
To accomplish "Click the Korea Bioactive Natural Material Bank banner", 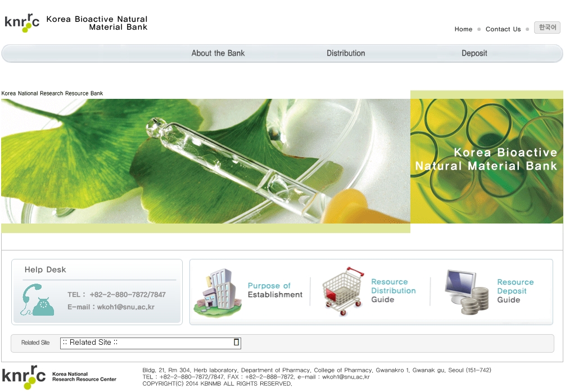I will click(486, 161).
